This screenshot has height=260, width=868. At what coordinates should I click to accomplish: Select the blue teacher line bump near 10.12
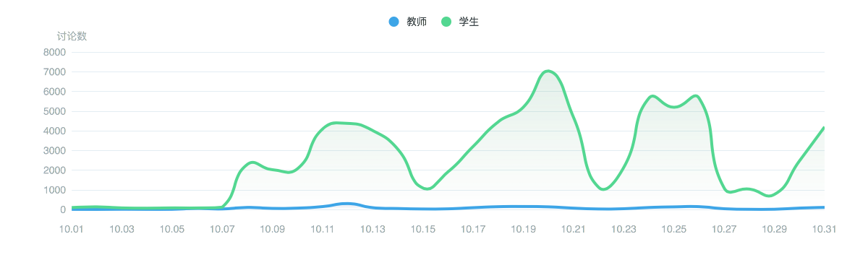pos(348,204)
